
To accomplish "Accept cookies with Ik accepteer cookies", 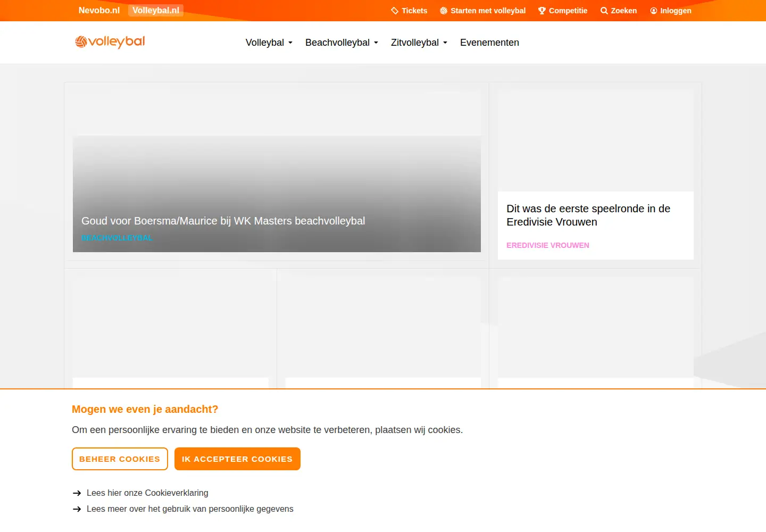I will (x=237, y=459).
